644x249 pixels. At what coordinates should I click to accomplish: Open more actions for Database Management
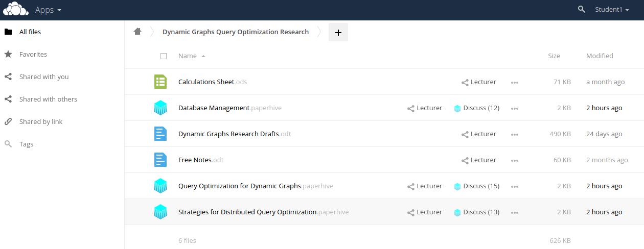515,108
